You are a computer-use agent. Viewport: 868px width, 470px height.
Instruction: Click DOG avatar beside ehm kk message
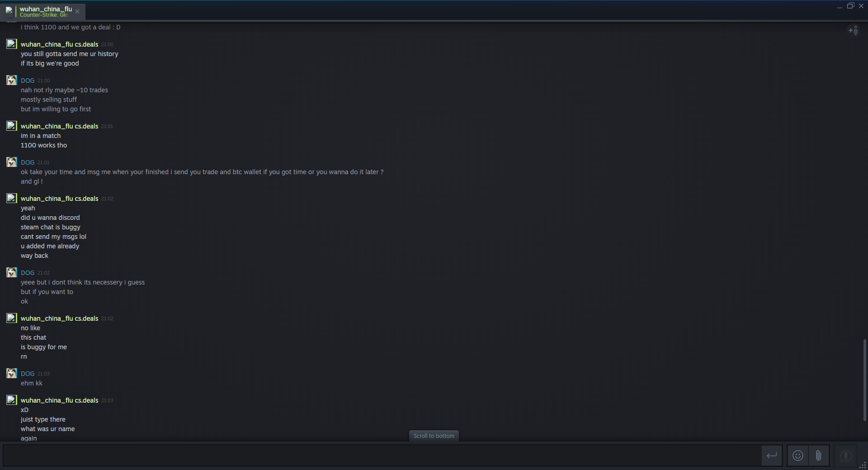[x=12, y=374]
